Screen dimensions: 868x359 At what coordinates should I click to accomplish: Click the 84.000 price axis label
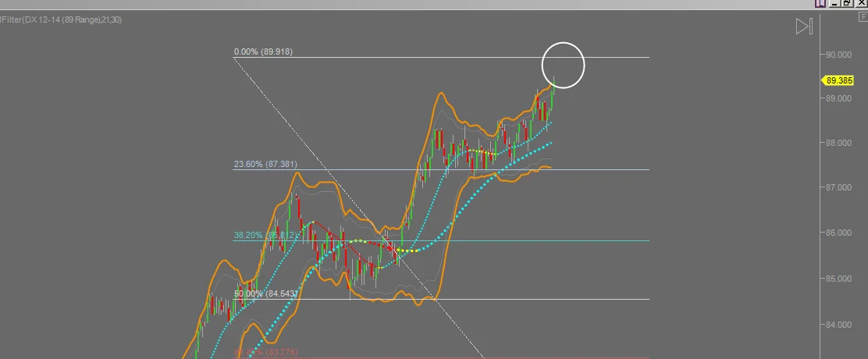click(838, 325)
